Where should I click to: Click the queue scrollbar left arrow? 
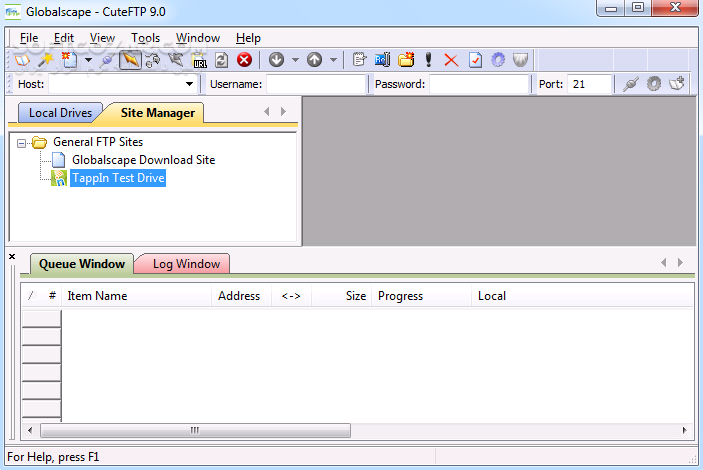tap(30, 431)
